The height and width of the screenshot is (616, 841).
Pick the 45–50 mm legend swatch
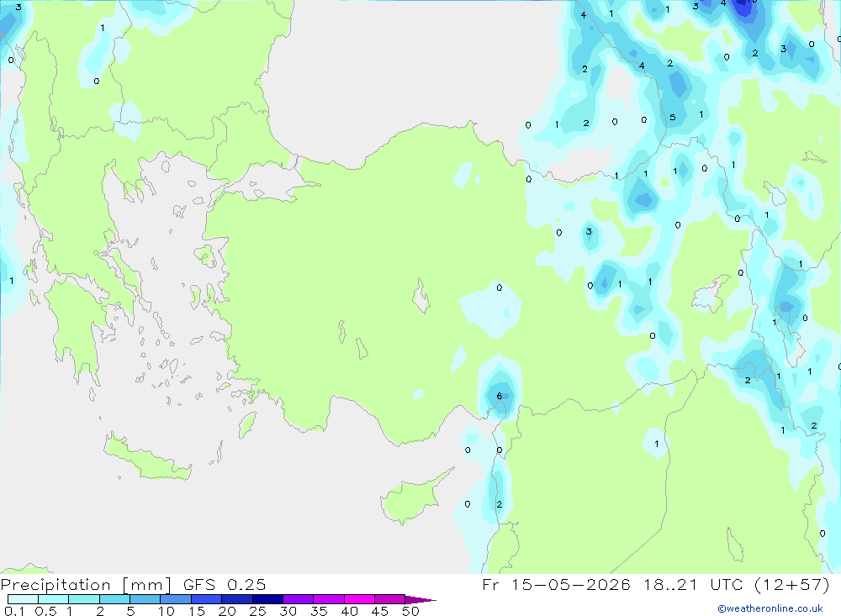[390, 599]
